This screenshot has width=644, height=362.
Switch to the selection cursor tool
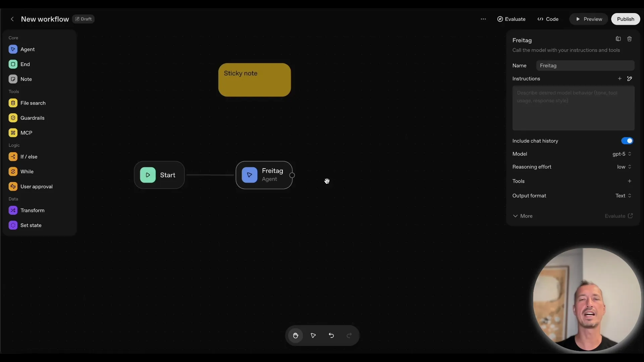coord(313,336)
